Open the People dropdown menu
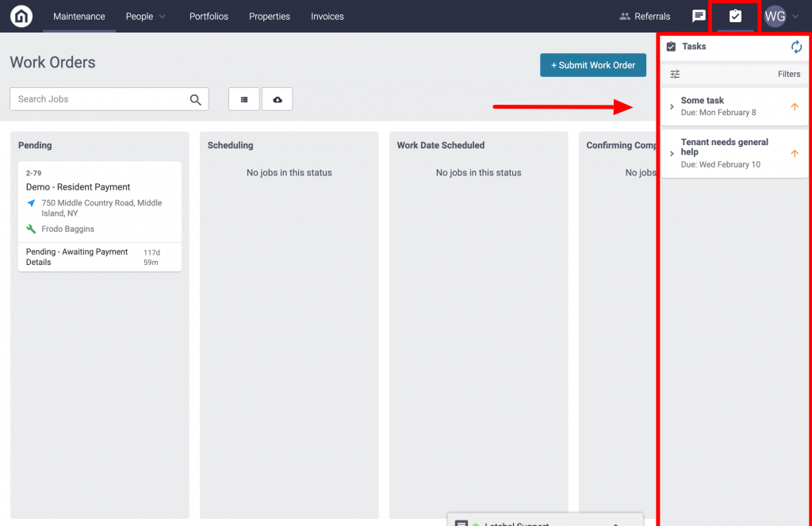Viewport: 812px width, 526px height. [x=146, y=16]
